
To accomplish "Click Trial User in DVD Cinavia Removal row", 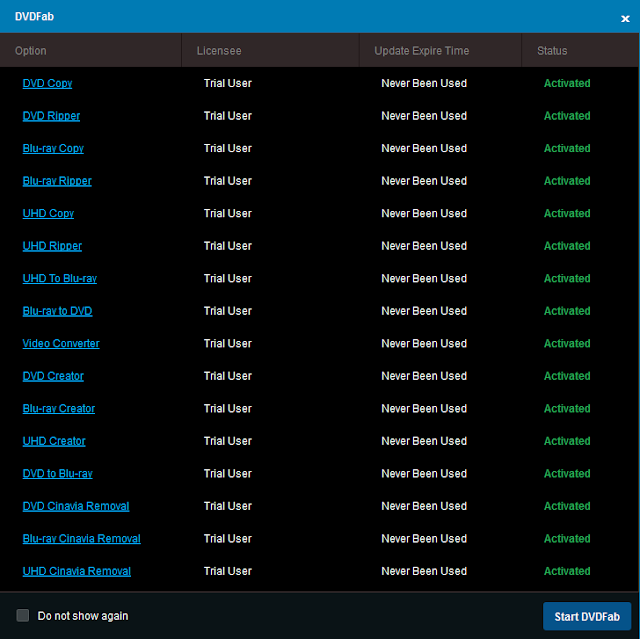I will (x=228, y=506).
